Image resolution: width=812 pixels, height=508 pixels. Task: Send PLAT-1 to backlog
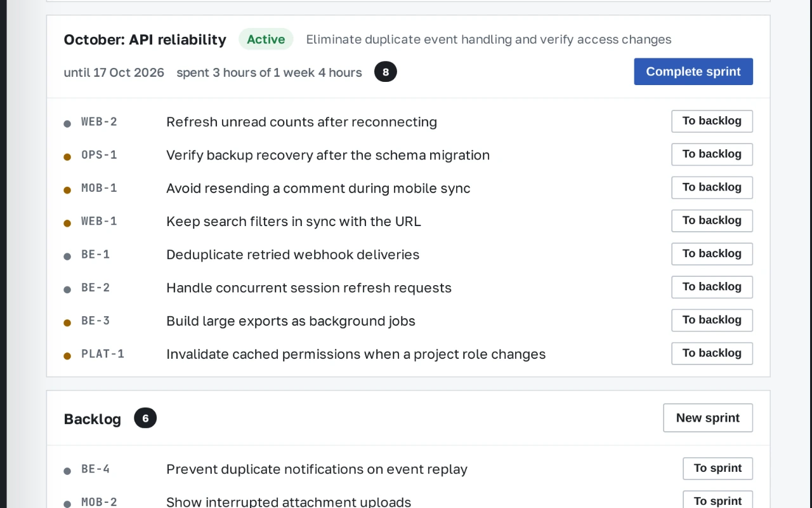pyautogui.click(x=712, y=352)
